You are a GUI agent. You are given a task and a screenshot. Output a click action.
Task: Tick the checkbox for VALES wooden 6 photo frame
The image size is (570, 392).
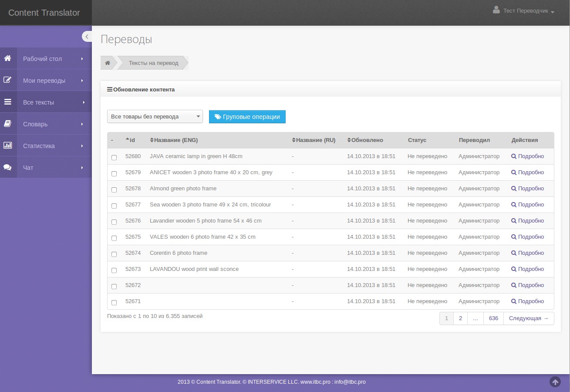coord(114,238)
